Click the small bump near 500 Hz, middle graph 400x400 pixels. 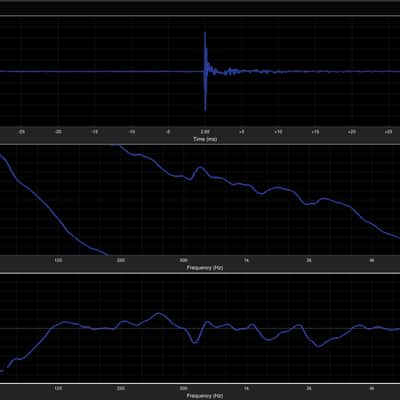200,169
